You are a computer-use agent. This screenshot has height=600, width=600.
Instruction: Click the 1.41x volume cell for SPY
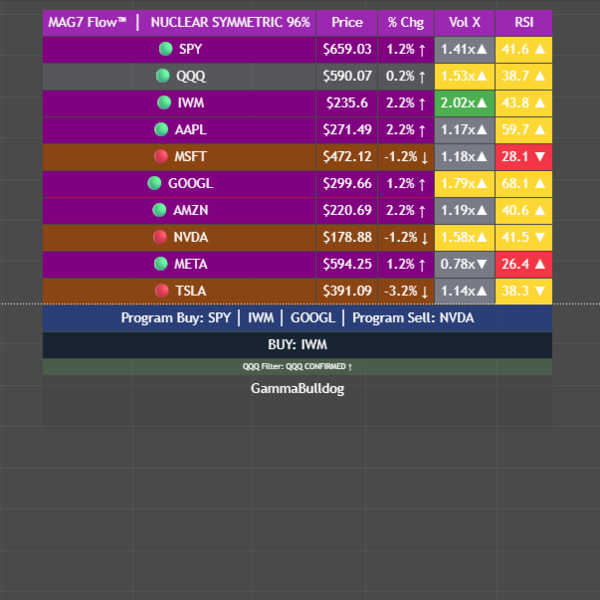[465, 49]
